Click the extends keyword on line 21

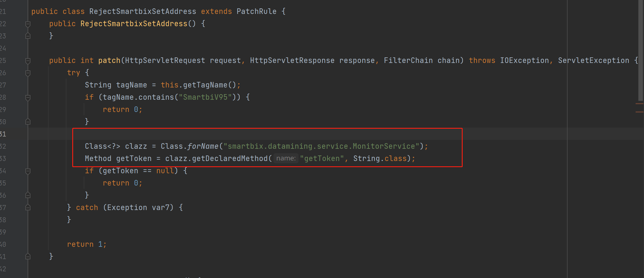[216, 11]
